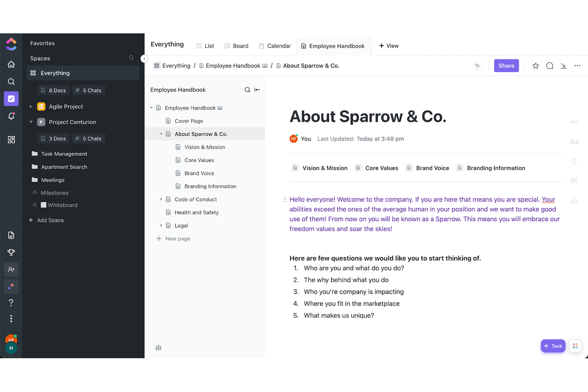
Task: Add a new view with + View
Action: [x=389, y=46]
